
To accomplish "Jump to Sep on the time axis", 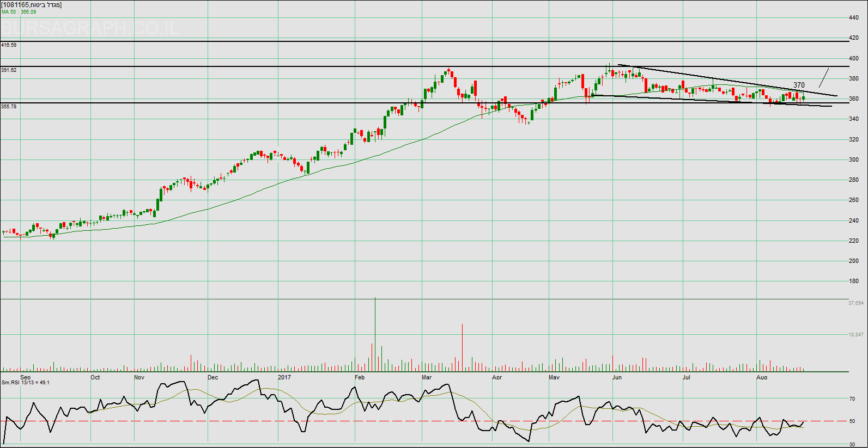I will tap(26, 377).
